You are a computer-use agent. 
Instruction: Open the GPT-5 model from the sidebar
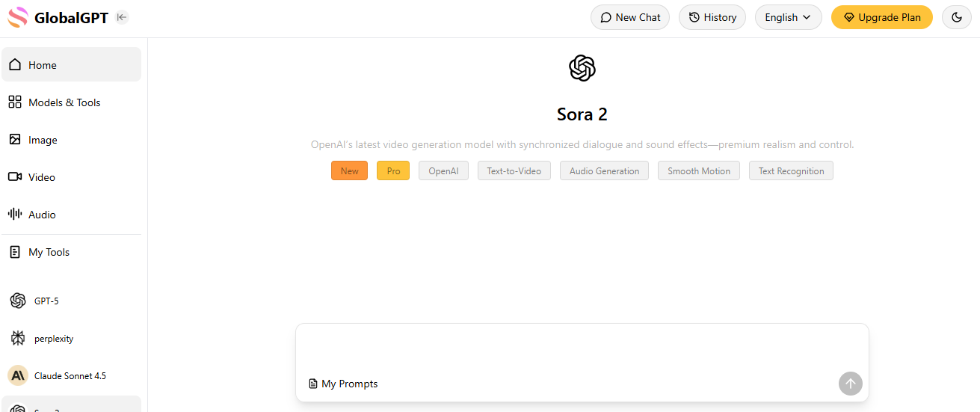pyautogui.click(x=46, y=301)
